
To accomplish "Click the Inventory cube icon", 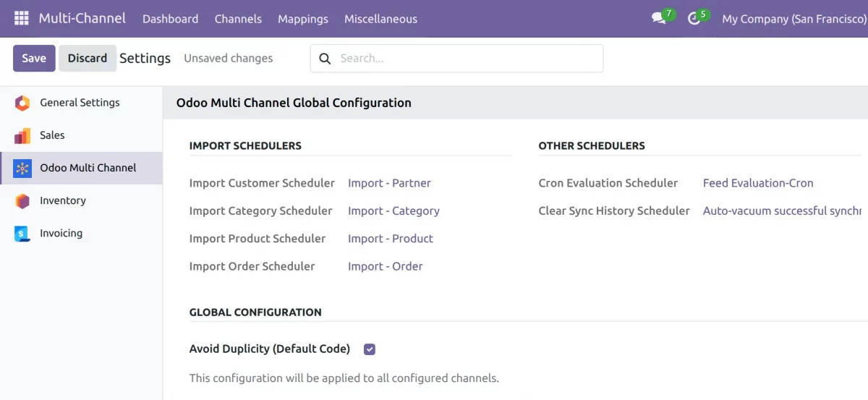I will [22, 201].
